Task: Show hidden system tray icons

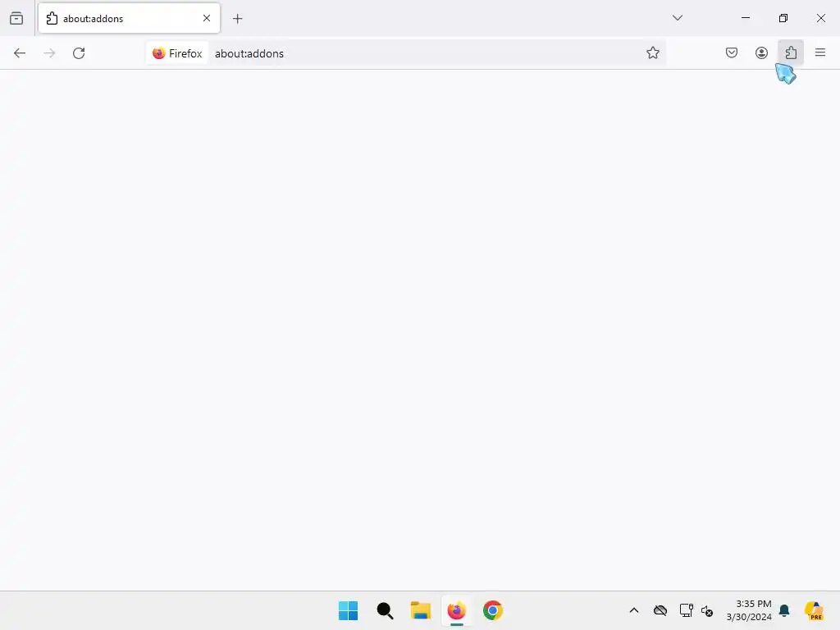Action: [634, 610]
